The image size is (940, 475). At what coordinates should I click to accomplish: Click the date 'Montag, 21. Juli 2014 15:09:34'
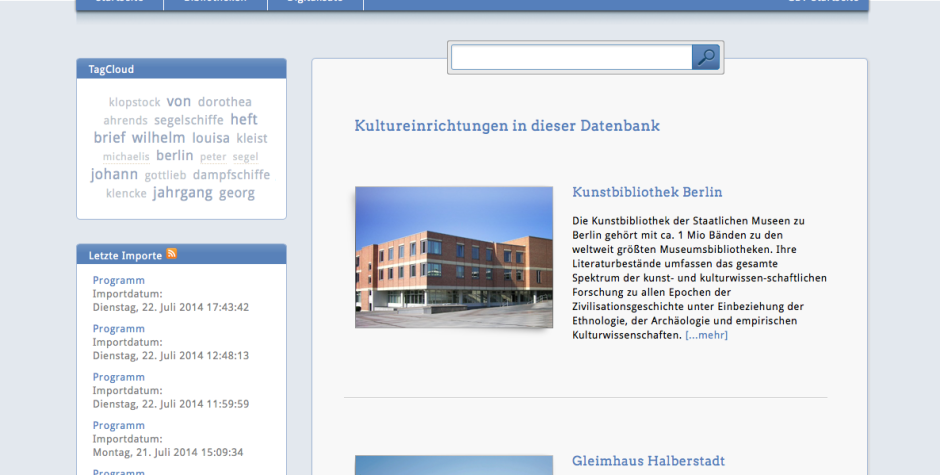(x=168, y=452)
